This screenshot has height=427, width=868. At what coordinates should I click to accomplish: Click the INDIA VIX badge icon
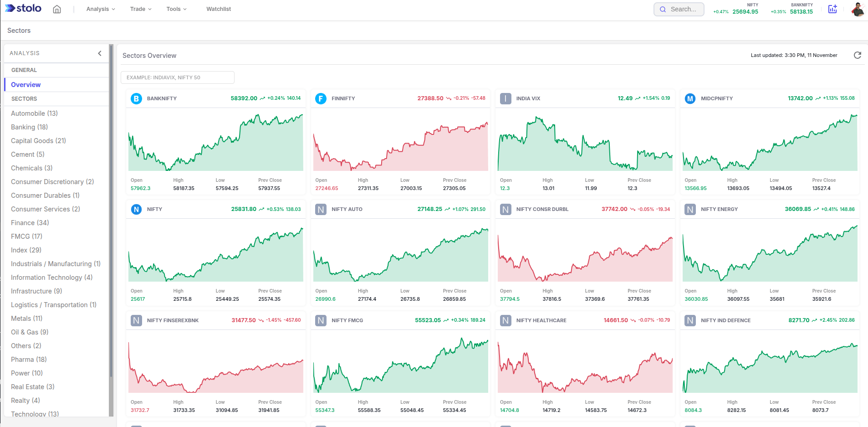click(x=505, y=98)
